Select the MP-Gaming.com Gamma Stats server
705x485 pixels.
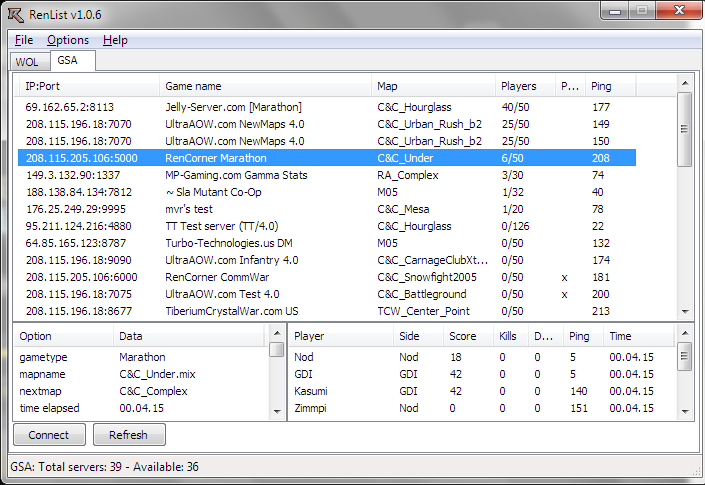235,175
